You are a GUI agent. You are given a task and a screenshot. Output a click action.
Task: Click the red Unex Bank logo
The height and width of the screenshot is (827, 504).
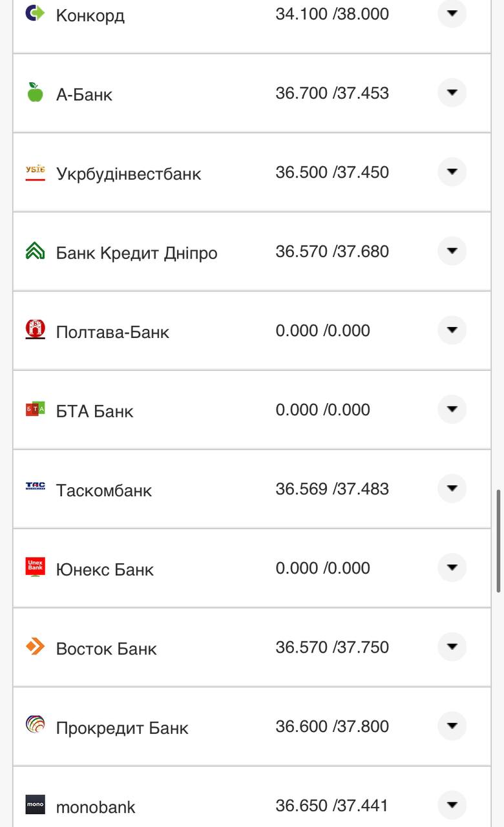click(35, 567)
